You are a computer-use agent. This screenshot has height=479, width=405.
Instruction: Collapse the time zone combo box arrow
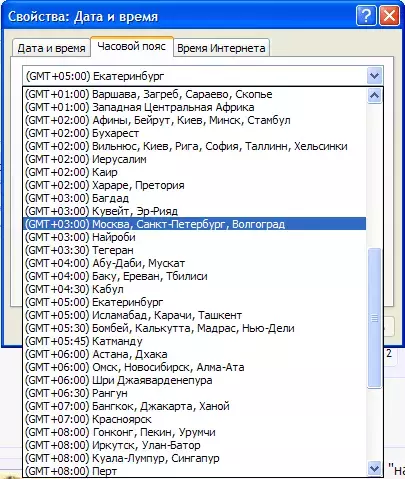374,76
